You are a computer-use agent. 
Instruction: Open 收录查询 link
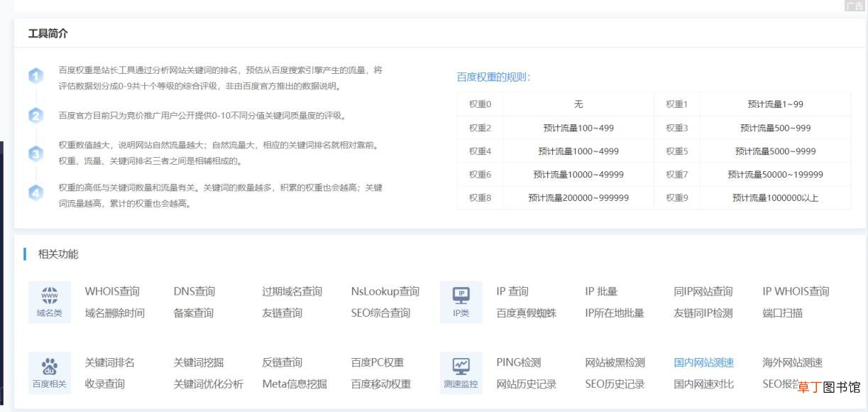[105, 384]
